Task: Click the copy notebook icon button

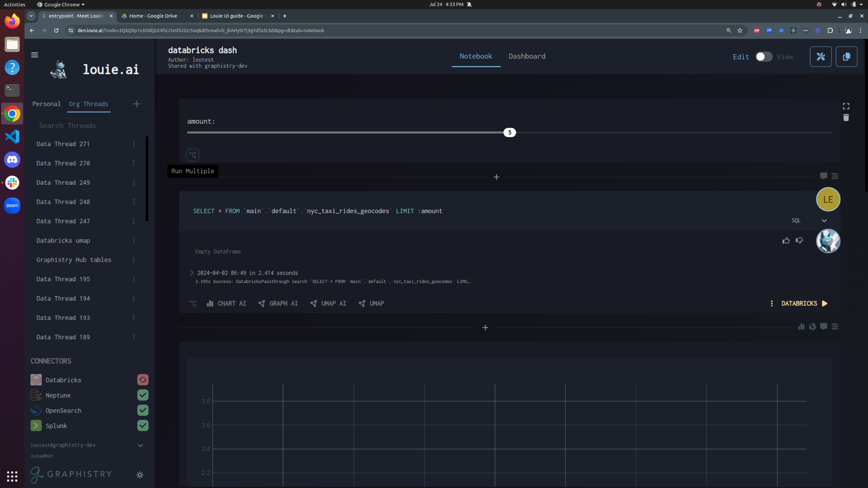Action: tap(846, 57)
